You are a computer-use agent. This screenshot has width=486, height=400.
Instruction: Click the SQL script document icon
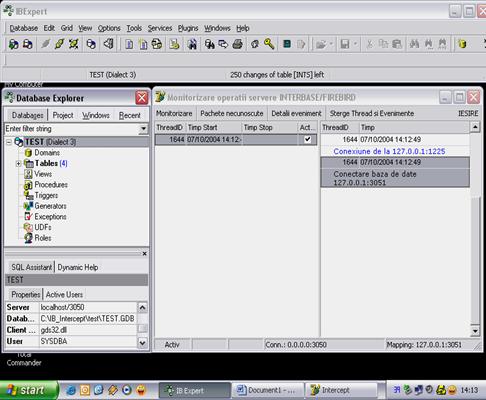pyautogui.click(x=174, y=44)
